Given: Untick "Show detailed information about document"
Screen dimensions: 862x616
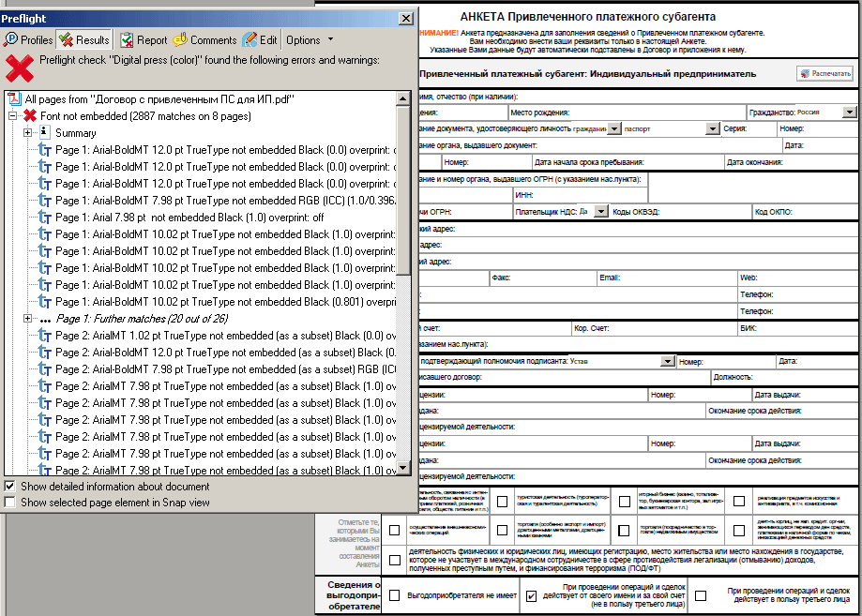Looking at the screenshot, I should [10, 487].
